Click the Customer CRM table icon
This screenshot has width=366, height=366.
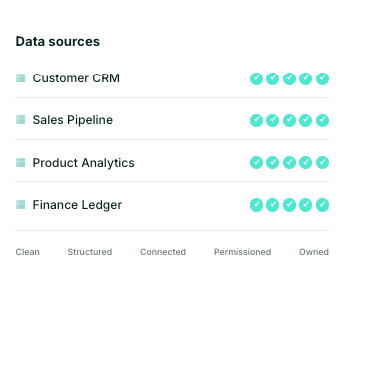21,78
